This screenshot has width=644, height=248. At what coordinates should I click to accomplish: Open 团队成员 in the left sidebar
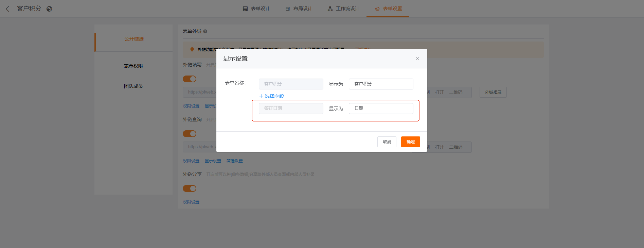(x=133, y=86)
